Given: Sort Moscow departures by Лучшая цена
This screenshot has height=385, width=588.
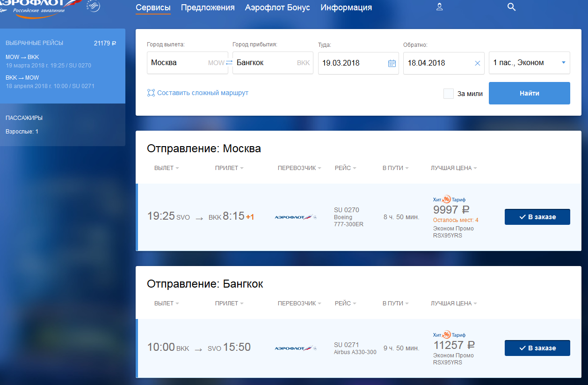Looking at the screenshot, I should (454, 168).
